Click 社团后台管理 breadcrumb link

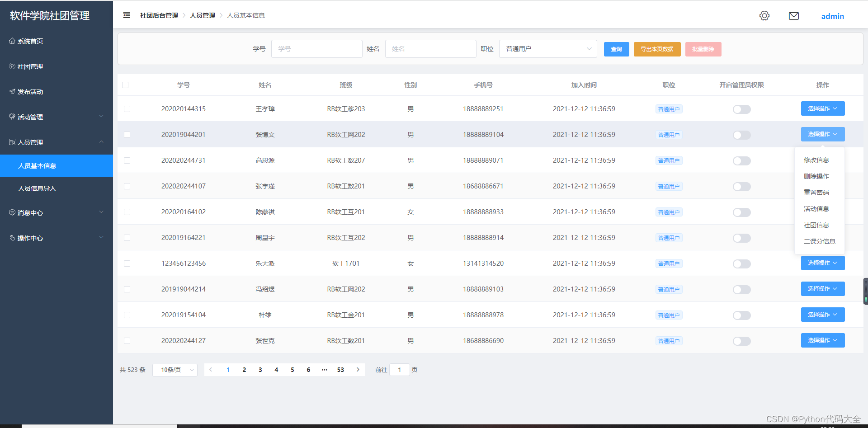(x=159, y=15)
